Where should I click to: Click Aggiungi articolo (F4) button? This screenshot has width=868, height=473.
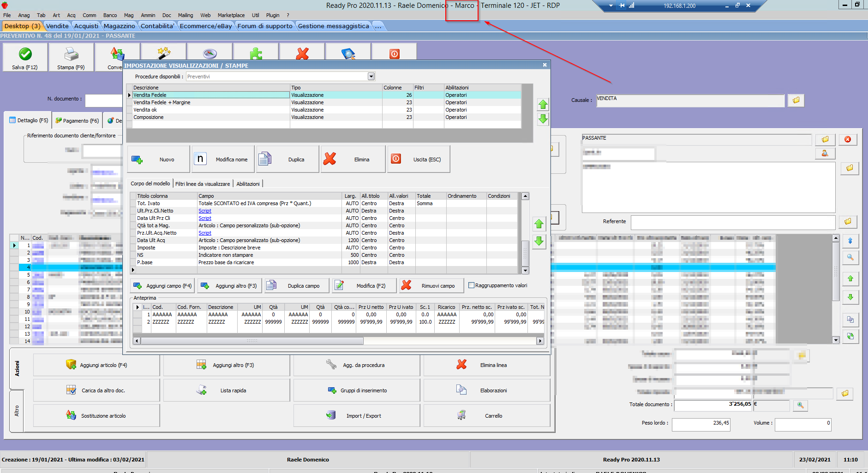click(96, 365)
